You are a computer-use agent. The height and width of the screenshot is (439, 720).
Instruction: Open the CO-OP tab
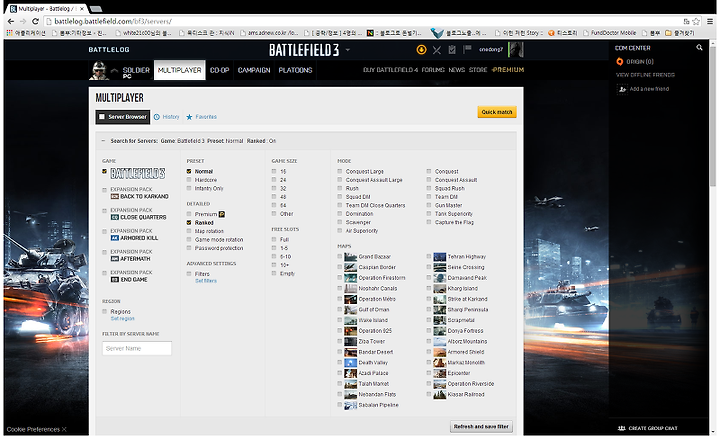click(219, 70)
